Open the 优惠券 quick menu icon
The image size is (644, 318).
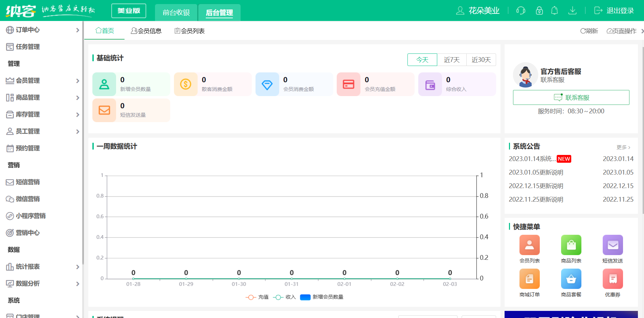point(613,279)
